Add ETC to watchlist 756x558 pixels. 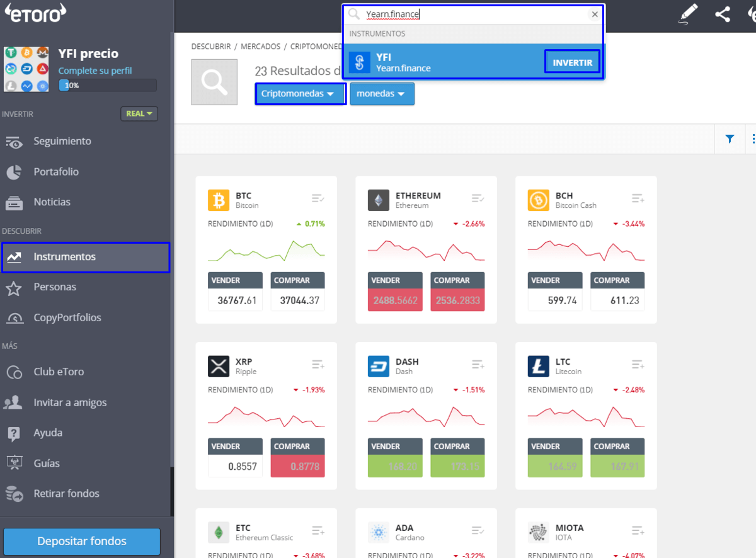pyautogui.click(x=318, y=530)
